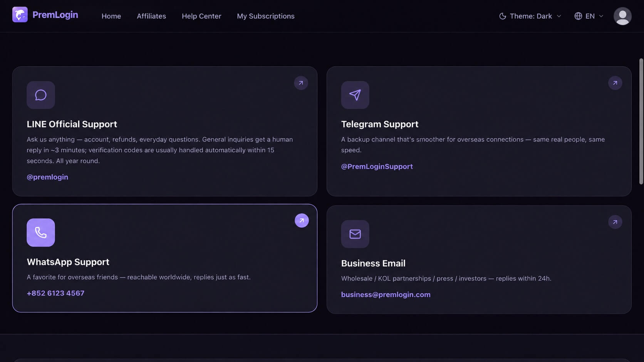Image resolution: width=644 pixels, height=362 pixels.
Task: Click the globe language icon
Action: click(x=578, y=16)
